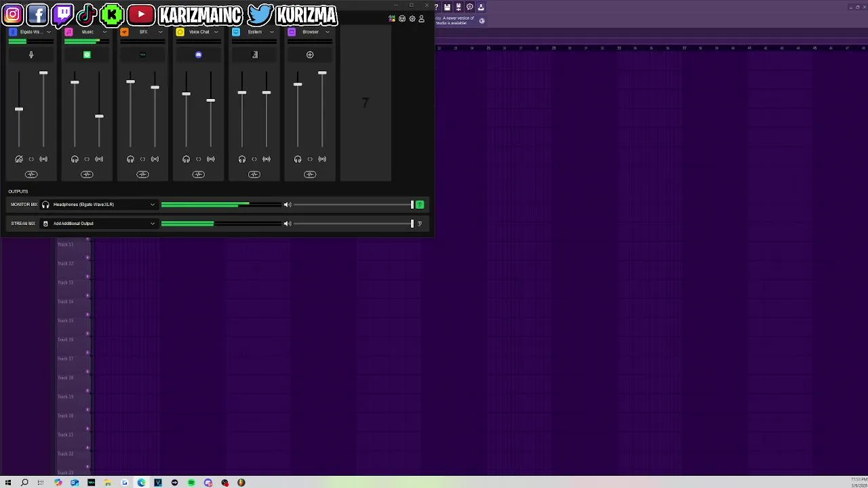Screen dimensions: 868x488
Task: Click the Stream Mix output volume slider handle
Action: point(412,224)
